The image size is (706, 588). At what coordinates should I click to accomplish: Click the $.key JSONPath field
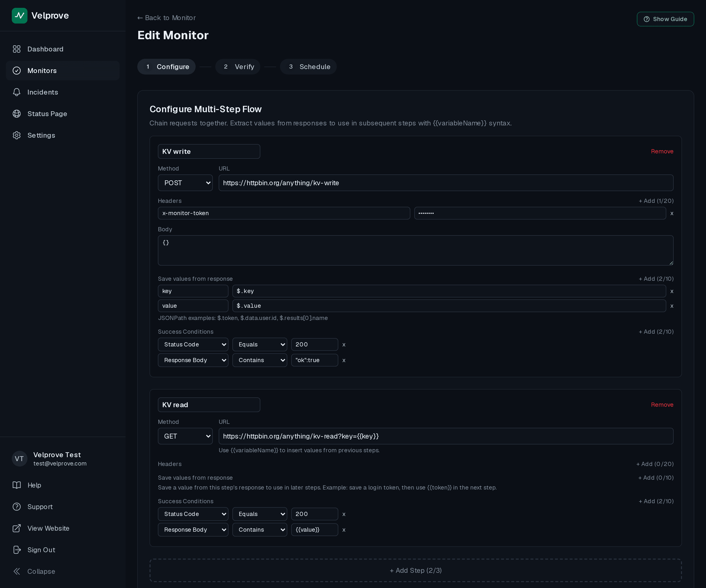(449, 291)
